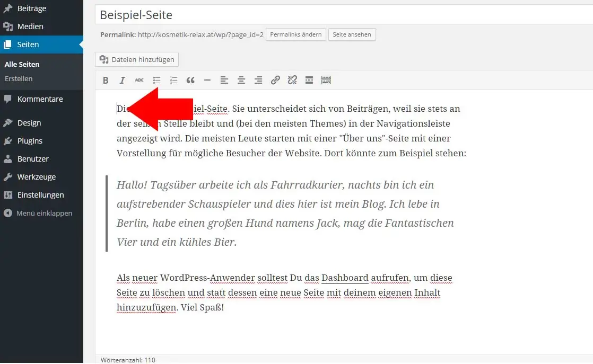Remove a link with the unlink icon
593x364 pixels.
292,80
